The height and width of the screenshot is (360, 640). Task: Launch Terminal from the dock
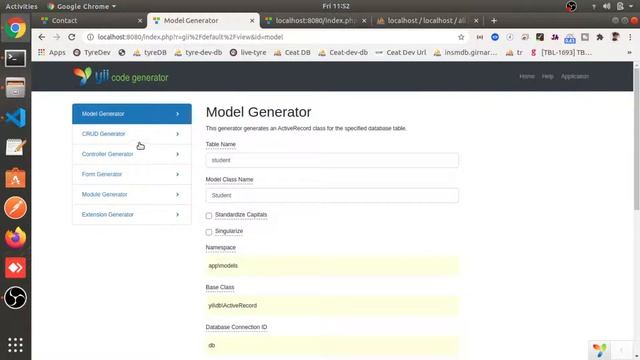tap(16, 58)
